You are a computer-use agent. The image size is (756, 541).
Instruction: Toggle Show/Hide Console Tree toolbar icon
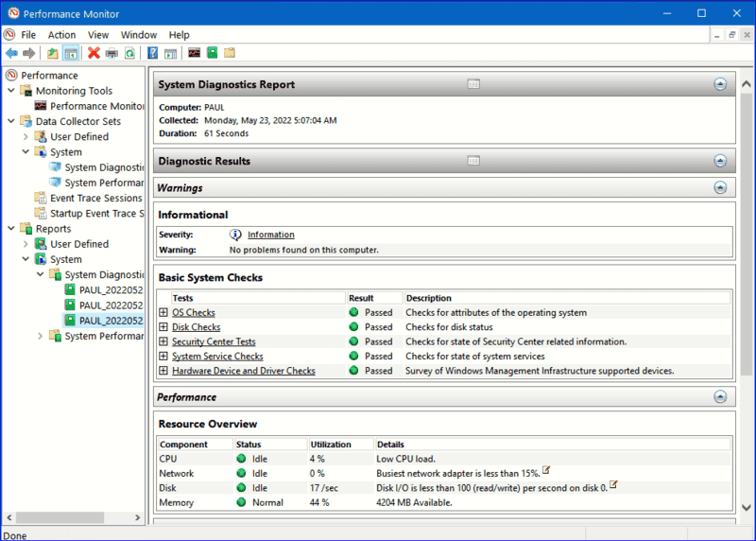pyautogui.click(x=71, y=53)
